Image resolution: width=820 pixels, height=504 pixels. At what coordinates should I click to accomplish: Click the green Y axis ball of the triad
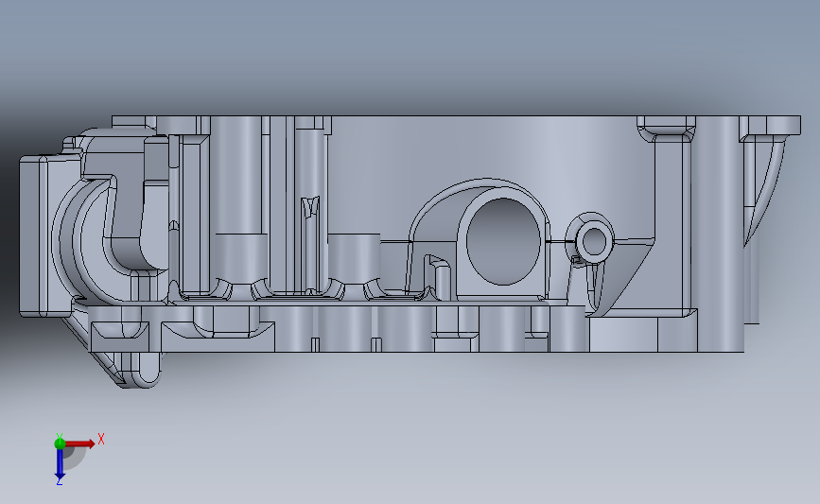60,443
